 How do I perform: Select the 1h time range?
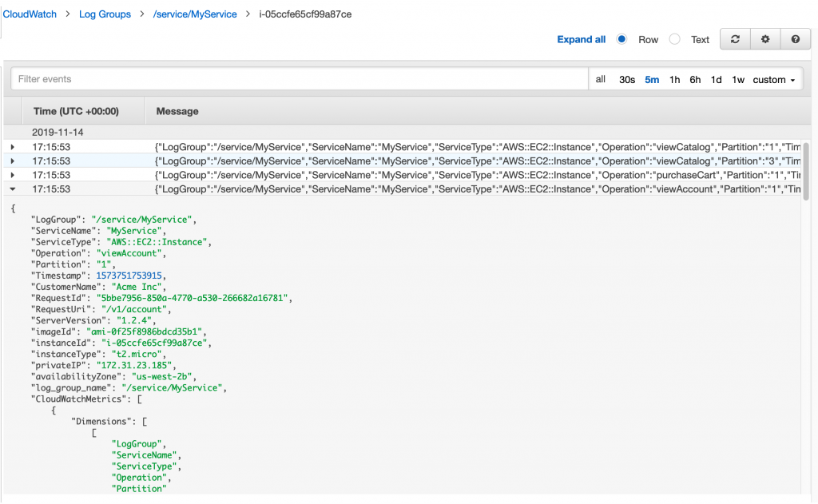(x=673, y=79)
